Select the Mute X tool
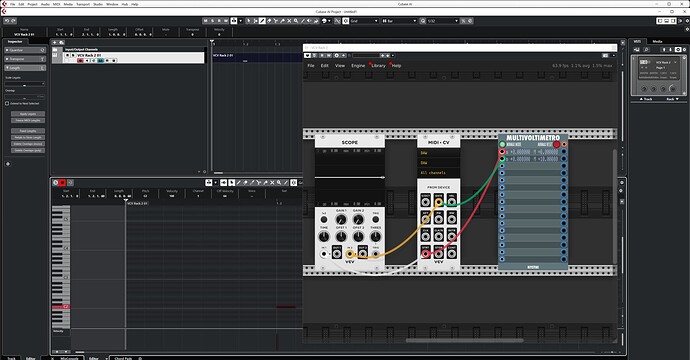Screen dimensions: 690x360 289,21
